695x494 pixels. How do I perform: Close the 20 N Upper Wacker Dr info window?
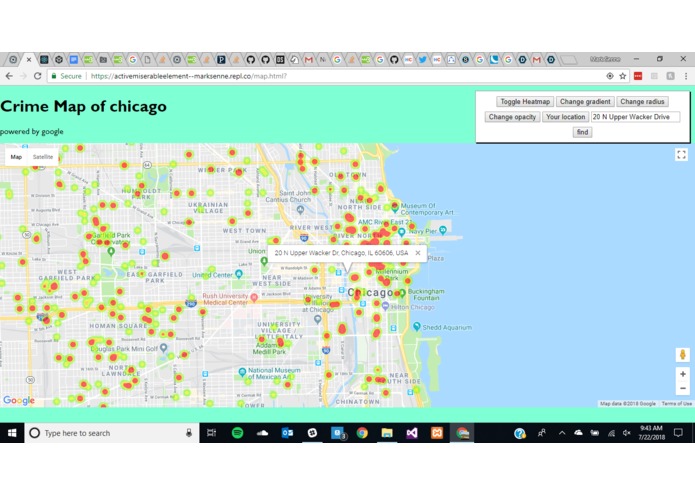[x=418, y=253]
